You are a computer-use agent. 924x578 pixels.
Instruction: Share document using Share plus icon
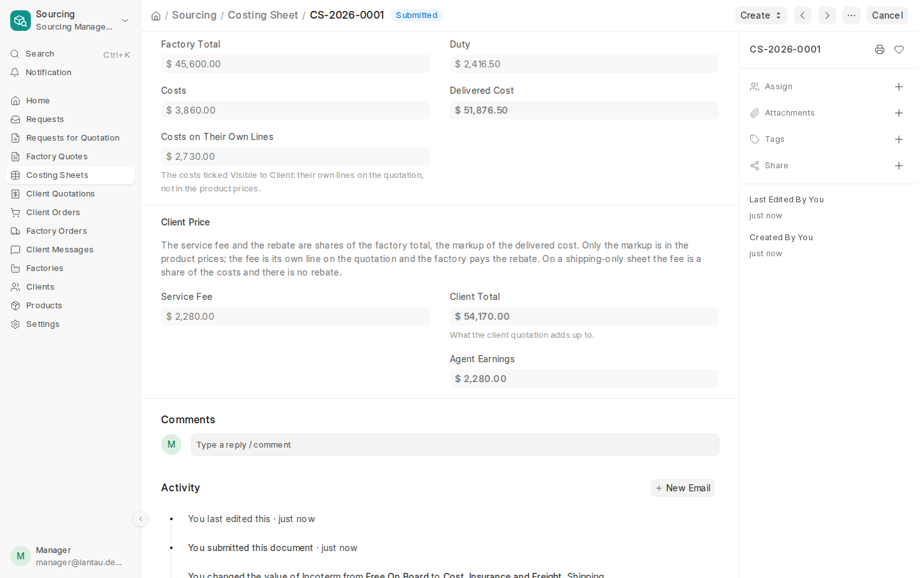pyautogui.click(x=899, y=166)
